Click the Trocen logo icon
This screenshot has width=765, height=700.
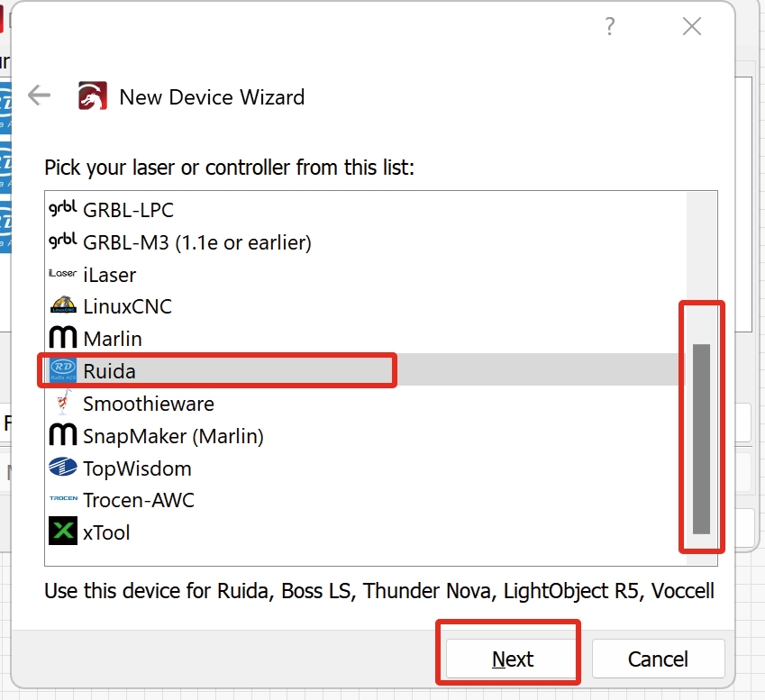pyautogui.click(x=63, y=498)
